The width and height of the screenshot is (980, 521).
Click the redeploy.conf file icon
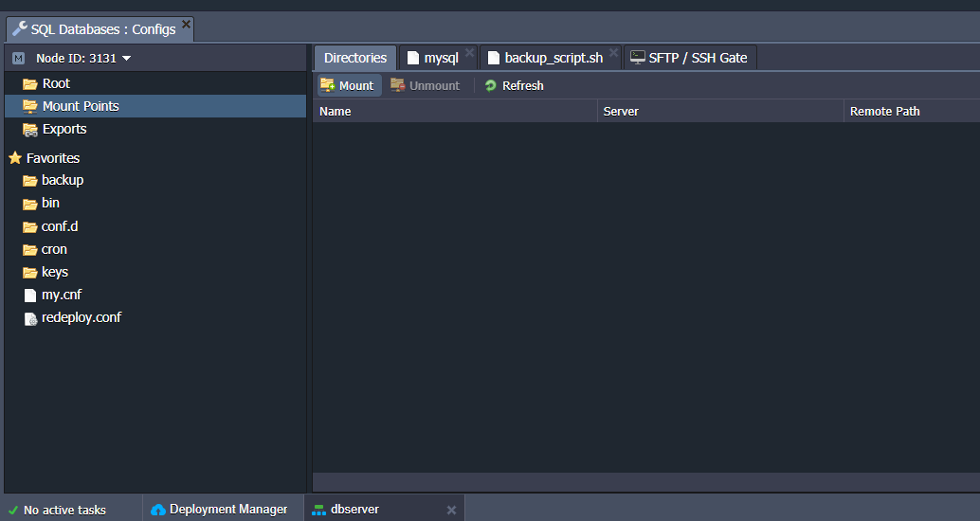click(30, 318)
